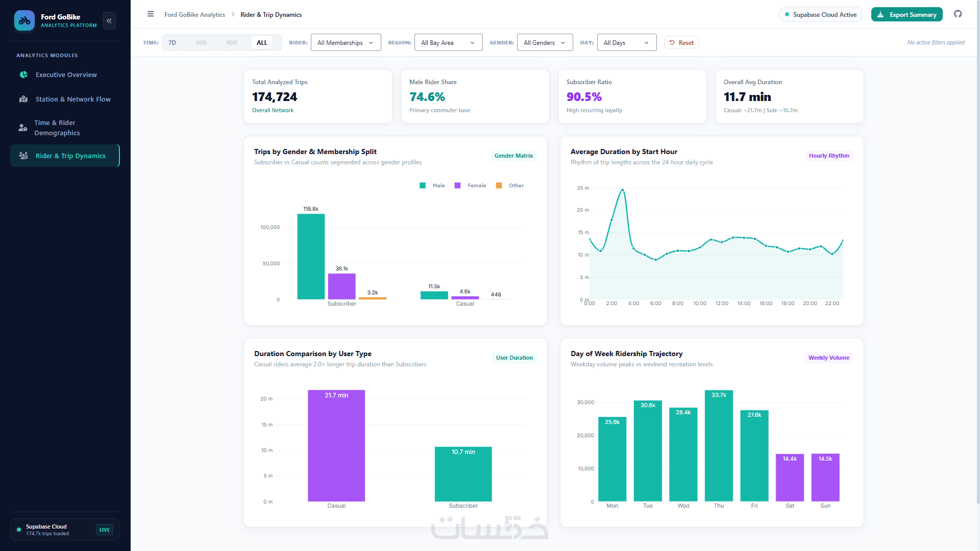Click the Rider & Trip Dynamics group icon
980x551 pixels.
tap(23, 156)
